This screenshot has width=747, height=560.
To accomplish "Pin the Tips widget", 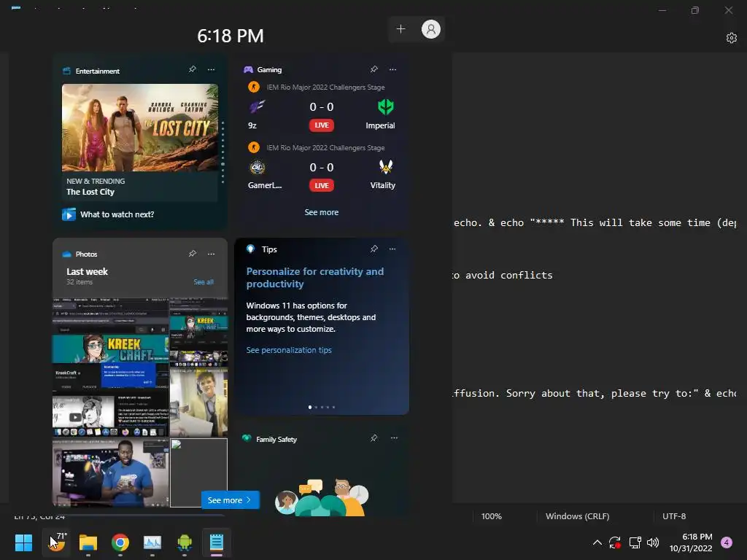I will tap(374, 249).
